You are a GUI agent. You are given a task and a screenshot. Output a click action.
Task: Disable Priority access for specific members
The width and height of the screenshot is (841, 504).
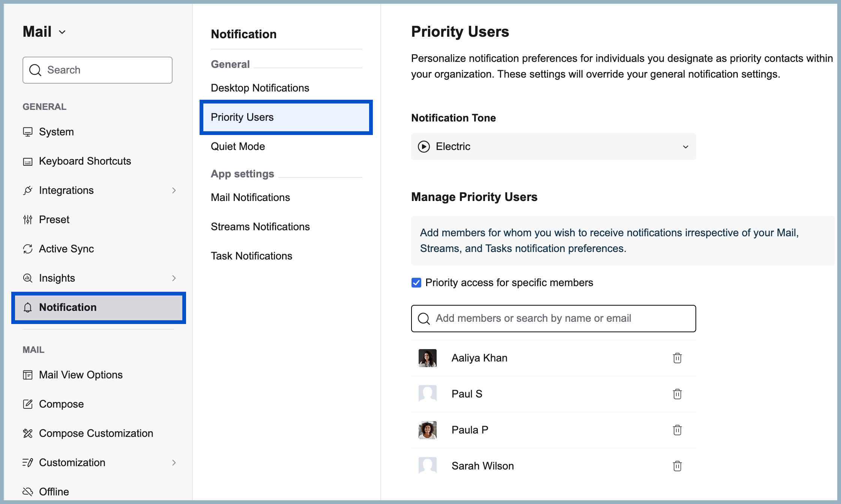tap(416, 283)
